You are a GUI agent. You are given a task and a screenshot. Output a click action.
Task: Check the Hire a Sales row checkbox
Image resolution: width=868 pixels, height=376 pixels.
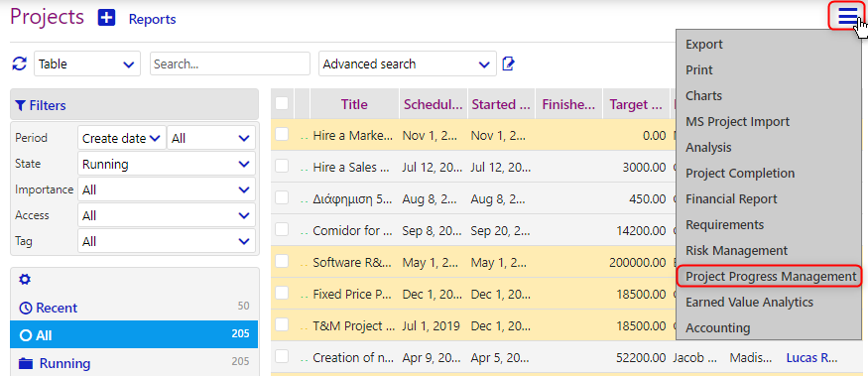[x=282, y=166]
